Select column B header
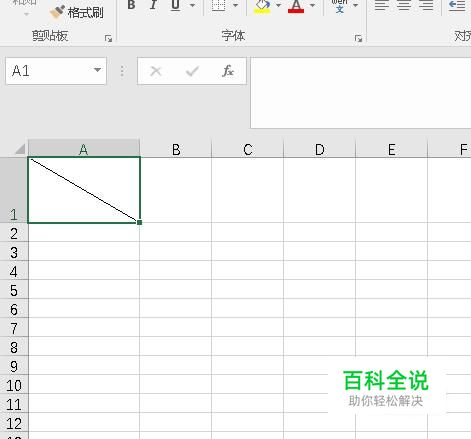The height and width of the screenshot is (439, 471). click(176, 149)
